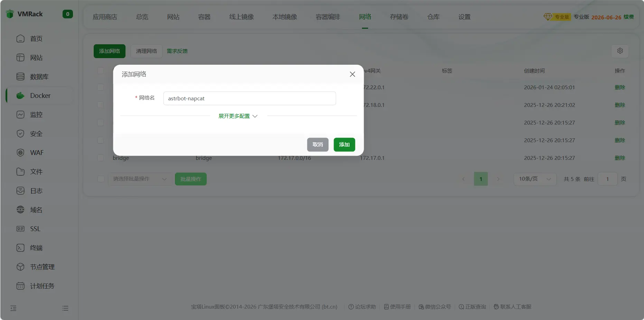This screenshot has width=644, height=320.
Task: Click the 网络名 input field
Action: click(x=249, y=98)
